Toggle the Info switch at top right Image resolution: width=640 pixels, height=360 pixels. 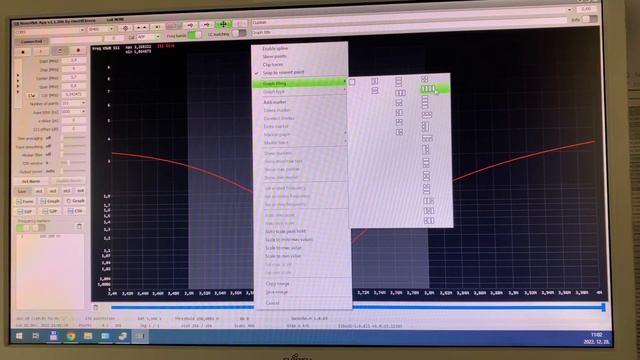(589, 19)
